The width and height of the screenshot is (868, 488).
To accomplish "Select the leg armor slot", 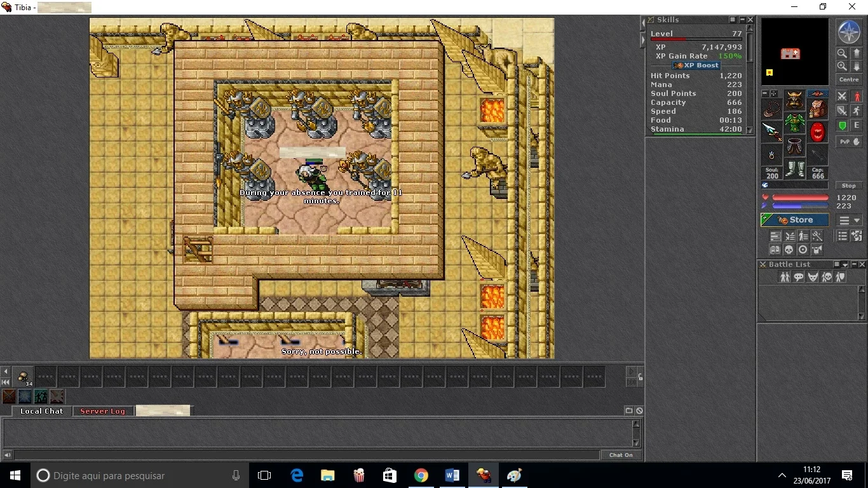I will click(794, 146).
